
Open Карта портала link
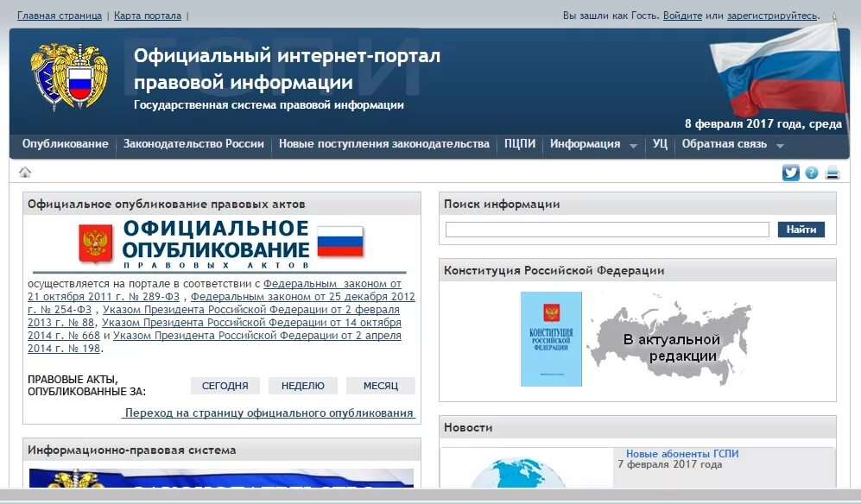tap(148, 16)
